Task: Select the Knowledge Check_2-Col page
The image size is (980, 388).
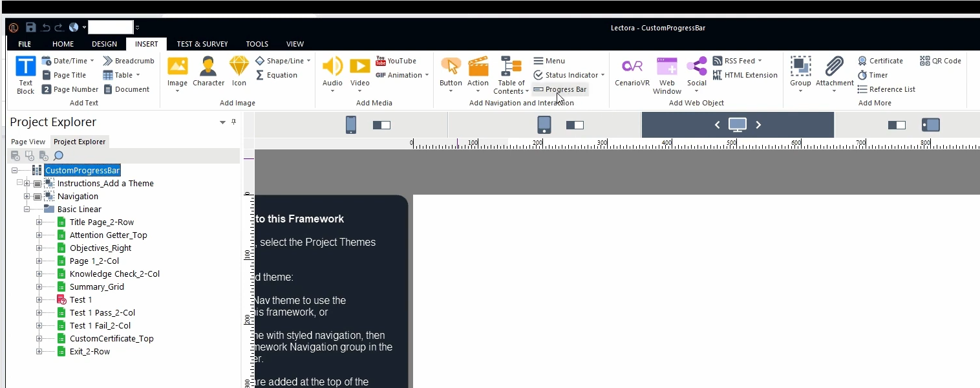Action: coord(114,274)
